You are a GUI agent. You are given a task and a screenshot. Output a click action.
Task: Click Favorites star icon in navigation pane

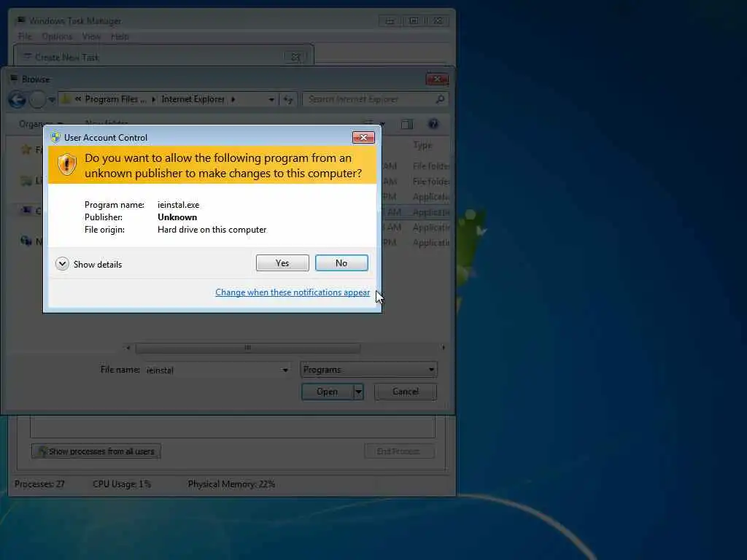pyautogui.click(x=26, y=149)
